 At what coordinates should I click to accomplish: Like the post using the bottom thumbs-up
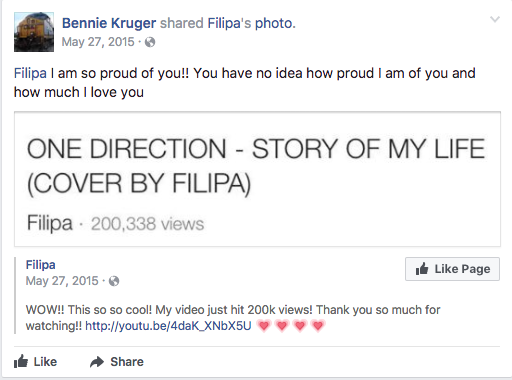[x=35, y=362]
